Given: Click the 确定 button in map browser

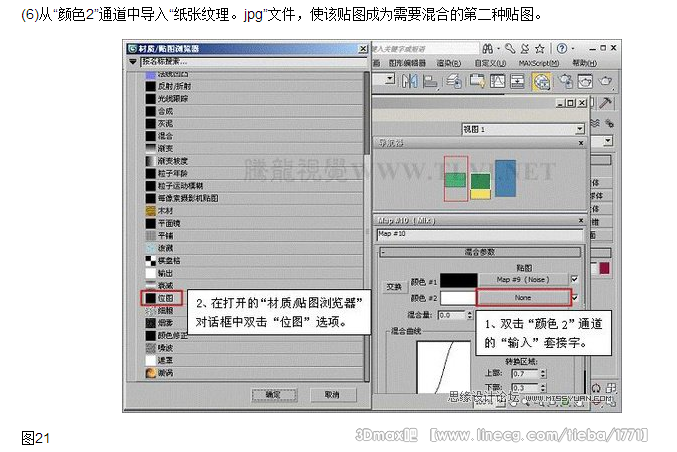Looking at the screenshot, I should [274, 395].
